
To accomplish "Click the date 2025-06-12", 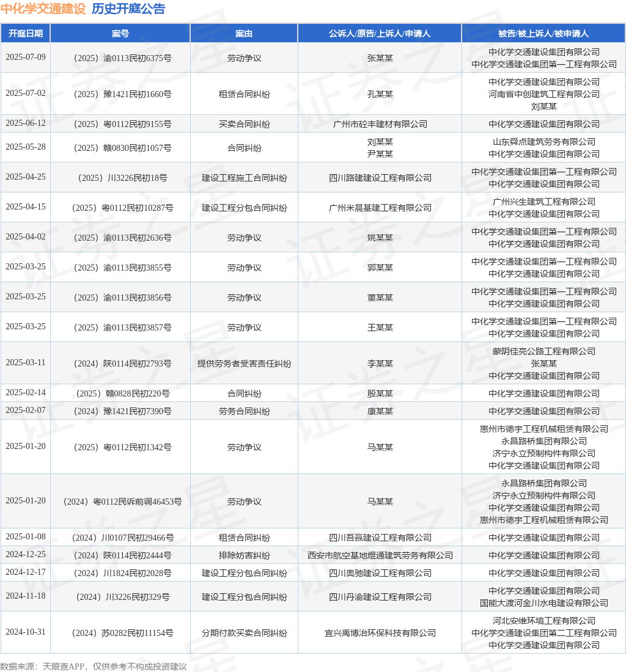I will pos(26,123).
